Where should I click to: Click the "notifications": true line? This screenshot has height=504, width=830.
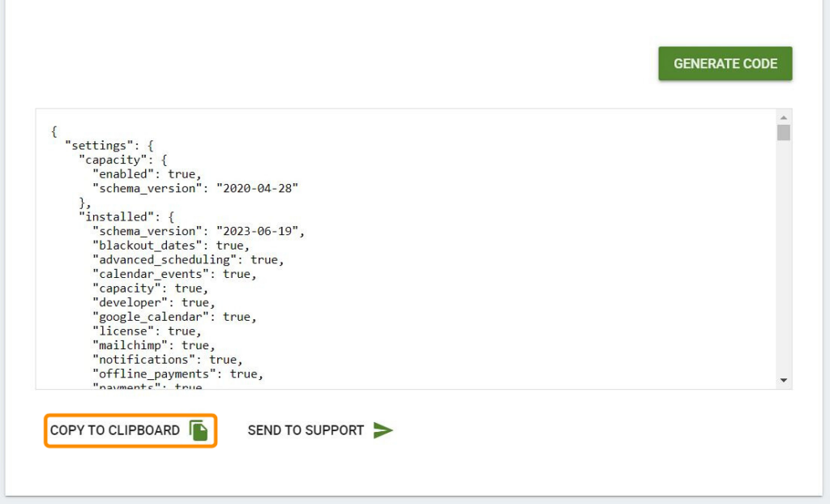point(167,360)
